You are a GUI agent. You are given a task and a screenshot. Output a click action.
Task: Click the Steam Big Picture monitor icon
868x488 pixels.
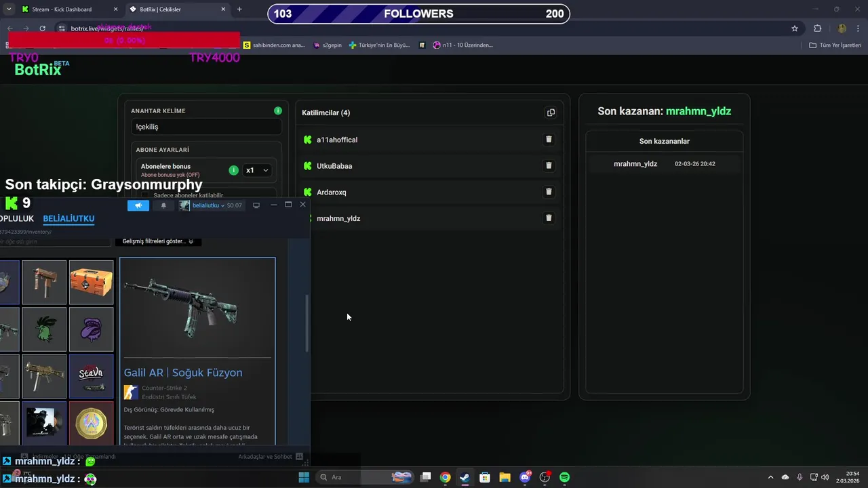tap(256, 205)
